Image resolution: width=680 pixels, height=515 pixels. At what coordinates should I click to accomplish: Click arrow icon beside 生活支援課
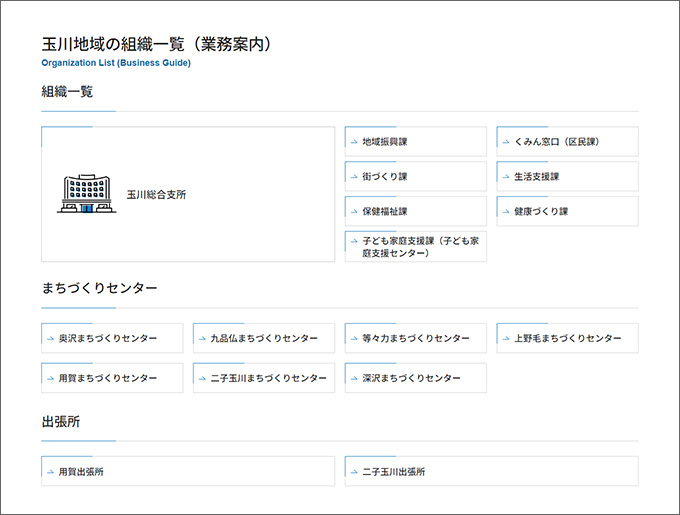(x=506, y=177)
